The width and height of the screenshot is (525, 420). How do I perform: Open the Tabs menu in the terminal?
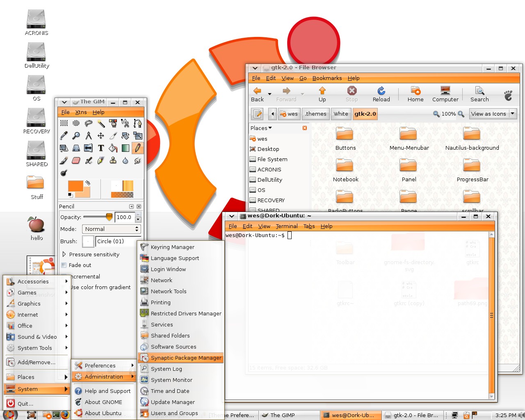point(309,226)
